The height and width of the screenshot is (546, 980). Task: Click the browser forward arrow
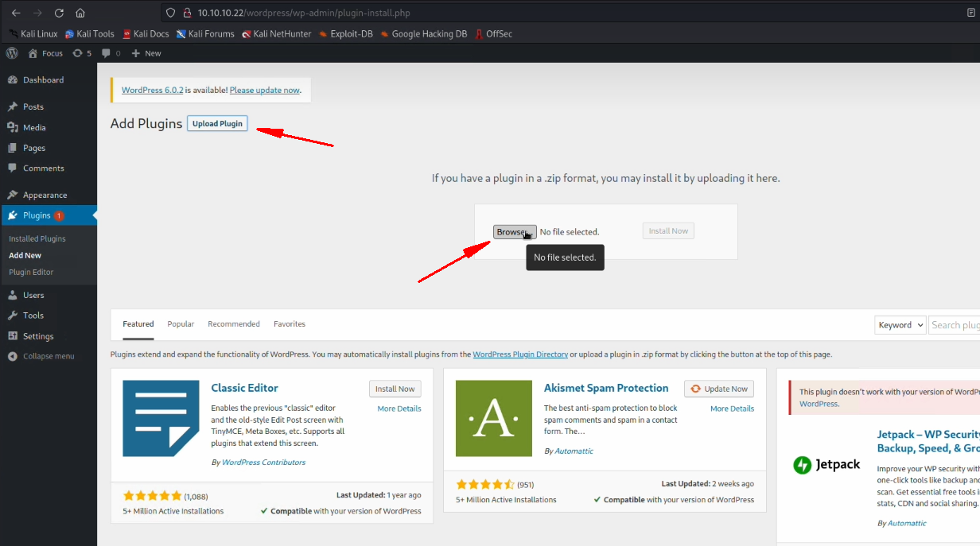pyautogui.click(x=37, y=13)
